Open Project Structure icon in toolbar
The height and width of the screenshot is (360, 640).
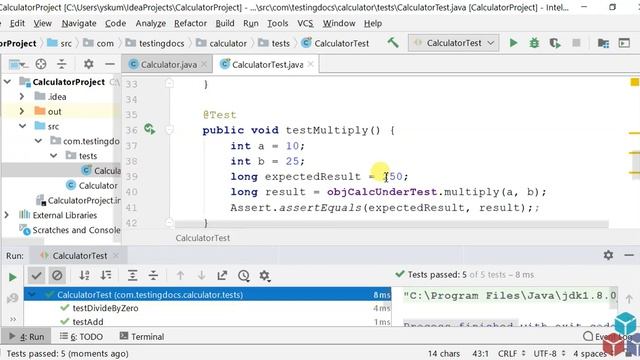click(603, 43)
